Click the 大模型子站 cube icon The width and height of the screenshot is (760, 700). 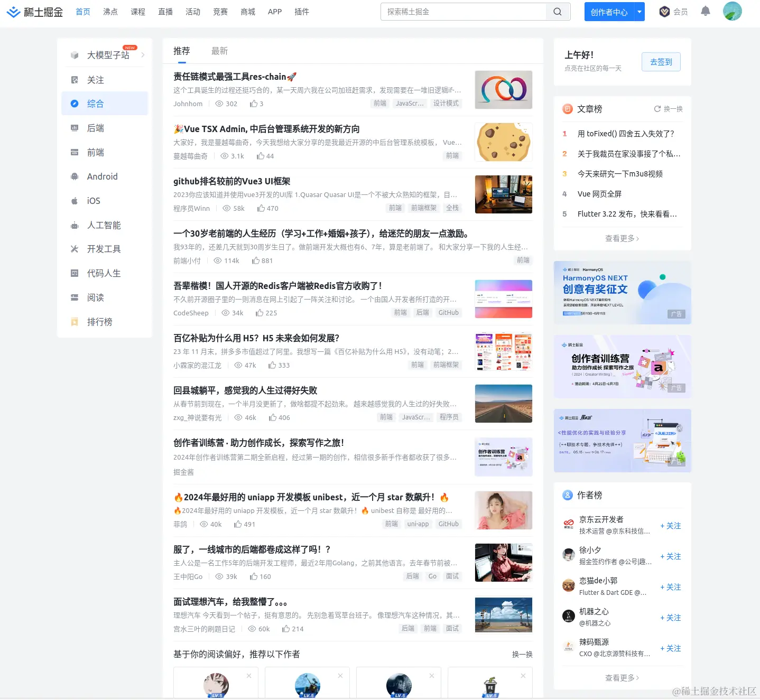click(x=75, y=55)
